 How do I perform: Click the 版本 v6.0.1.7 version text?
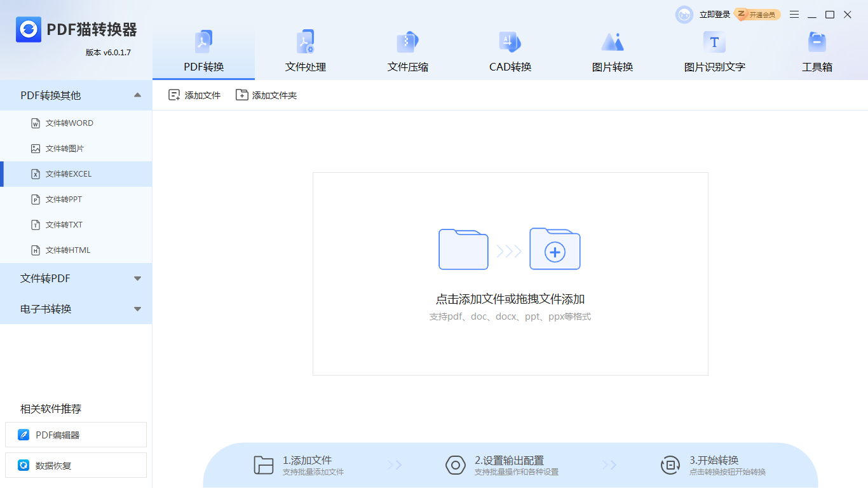pyautogui.click(x=109, y=53)
